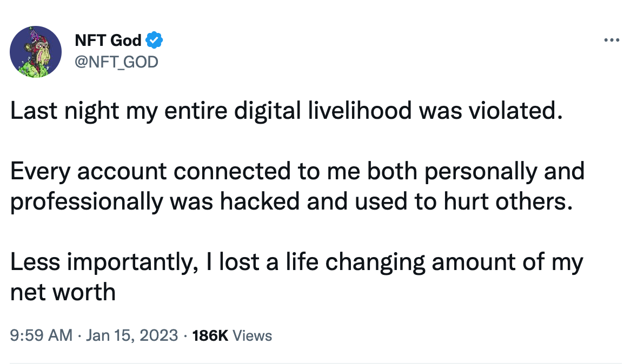Click the 'professionally was hacked' line
The height and width of the screenshot is (364, 637).
pos(291,201)
